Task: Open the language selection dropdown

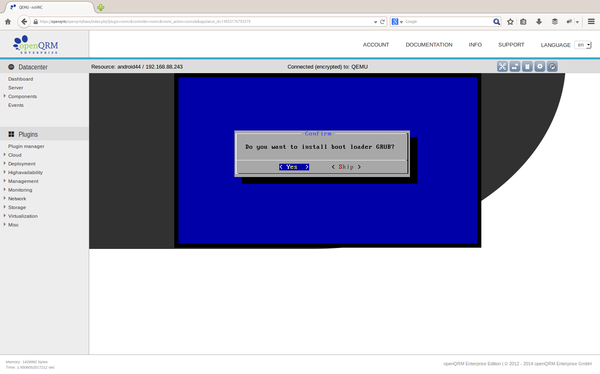Action: tap(583, 45)
